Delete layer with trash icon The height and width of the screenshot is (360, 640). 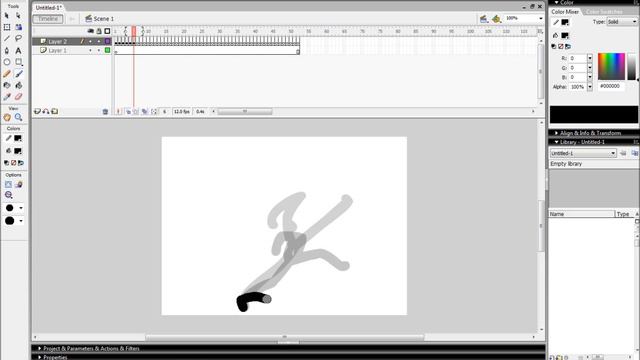point(105,111)
